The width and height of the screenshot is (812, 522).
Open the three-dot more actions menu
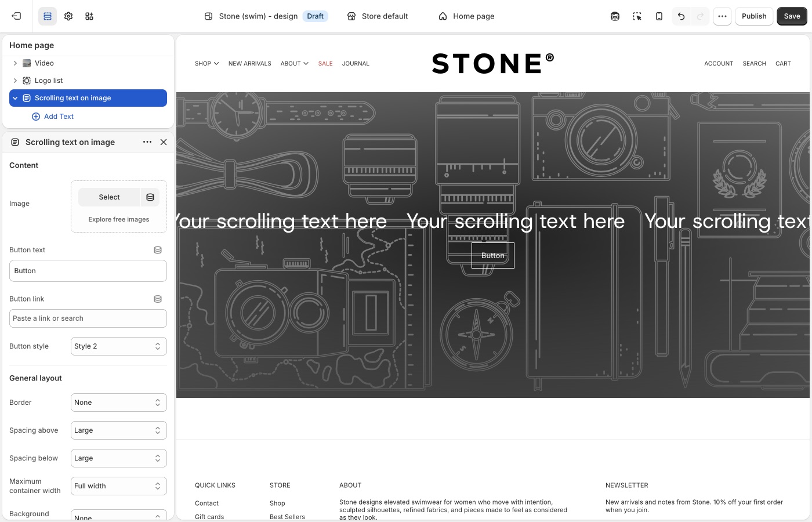722,16
